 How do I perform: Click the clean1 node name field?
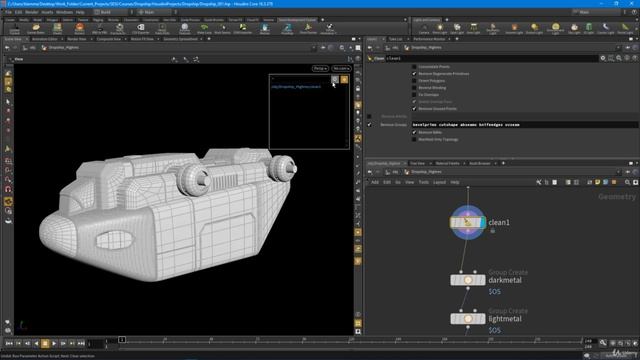492,58
